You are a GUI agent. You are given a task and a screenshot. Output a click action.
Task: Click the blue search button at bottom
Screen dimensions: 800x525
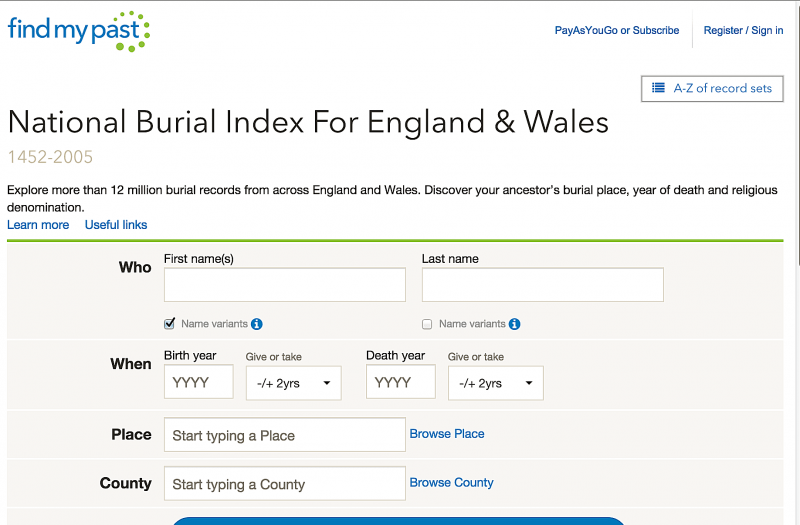pyautogui.click(x=398, y=521)
